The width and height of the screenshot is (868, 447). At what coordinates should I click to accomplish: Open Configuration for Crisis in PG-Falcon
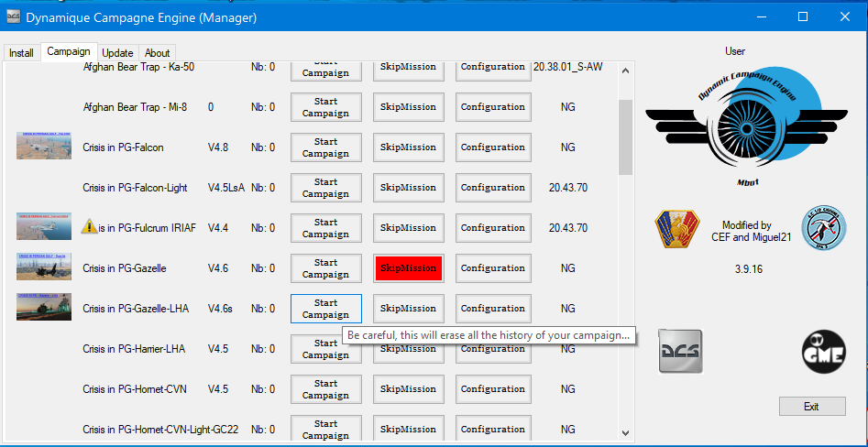pos(493,147)
